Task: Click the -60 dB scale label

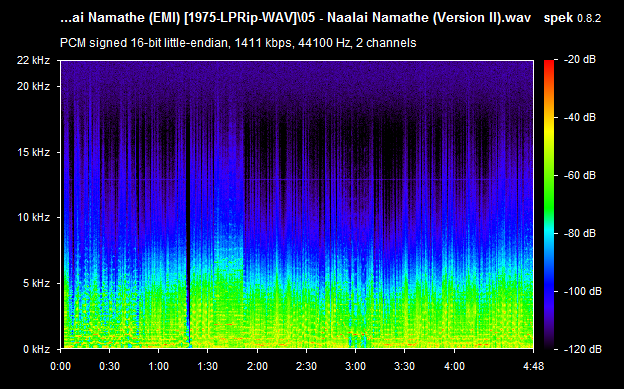Action: (x=580, y=175)
